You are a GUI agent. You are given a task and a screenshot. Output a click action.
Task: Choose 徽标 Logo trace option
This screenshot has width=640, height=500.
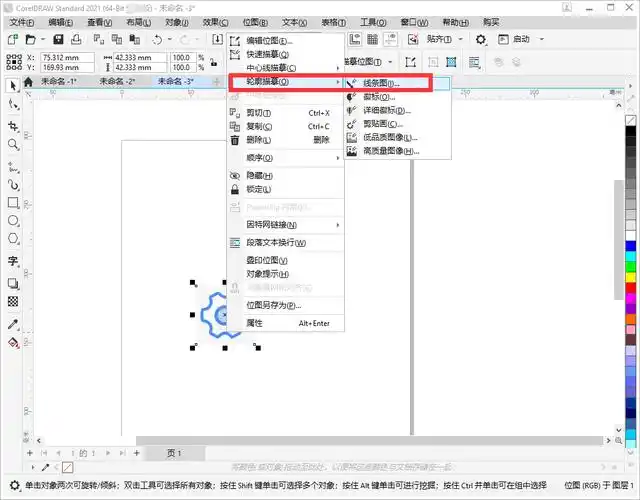pos(398,97)
